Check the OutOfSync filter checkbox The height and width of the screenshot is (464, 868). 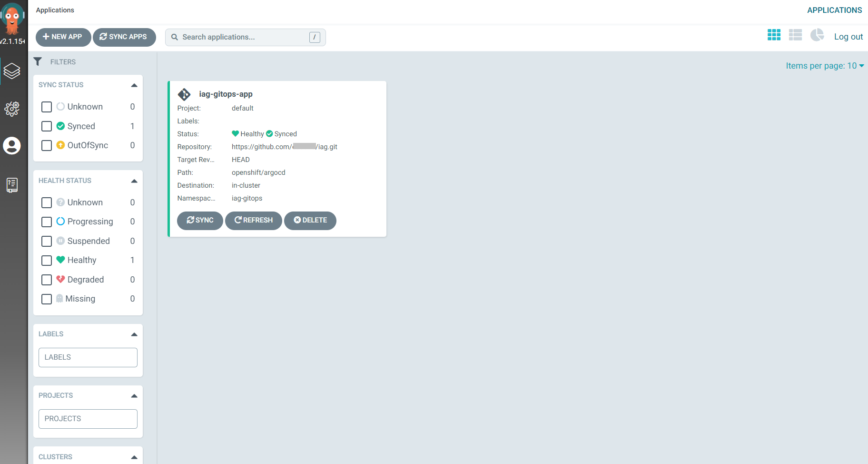(x=47, y=145)
